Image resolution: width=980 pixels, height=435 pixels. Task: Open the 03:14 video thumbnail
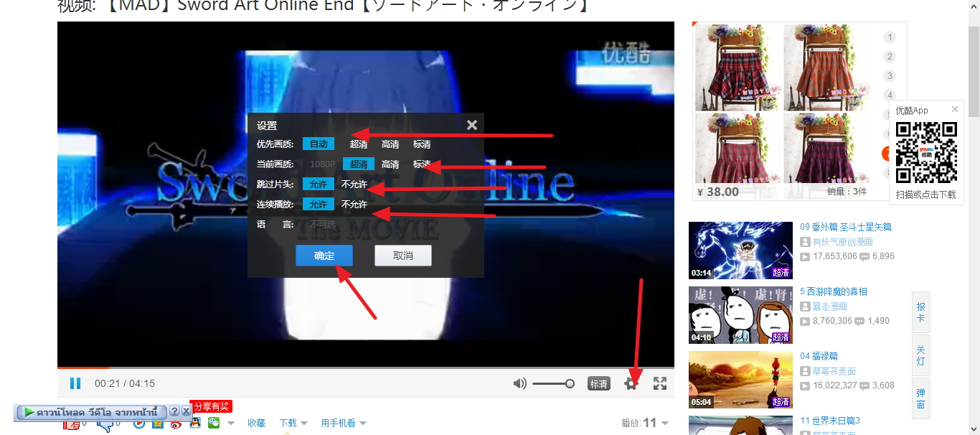tap(740, 251)
